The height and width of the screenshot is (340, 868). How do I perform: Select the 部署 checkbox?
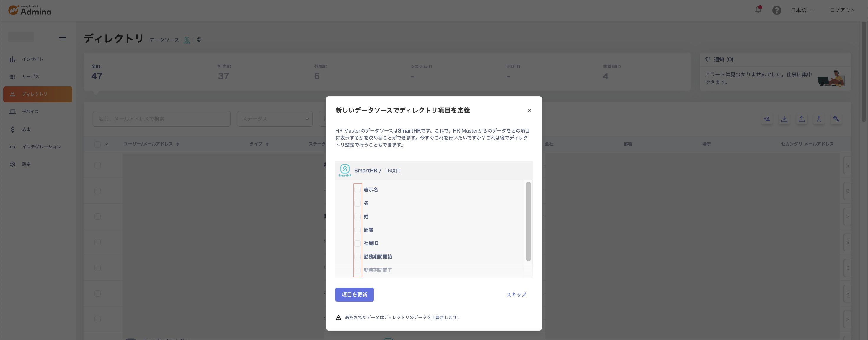tap(358, 230)
